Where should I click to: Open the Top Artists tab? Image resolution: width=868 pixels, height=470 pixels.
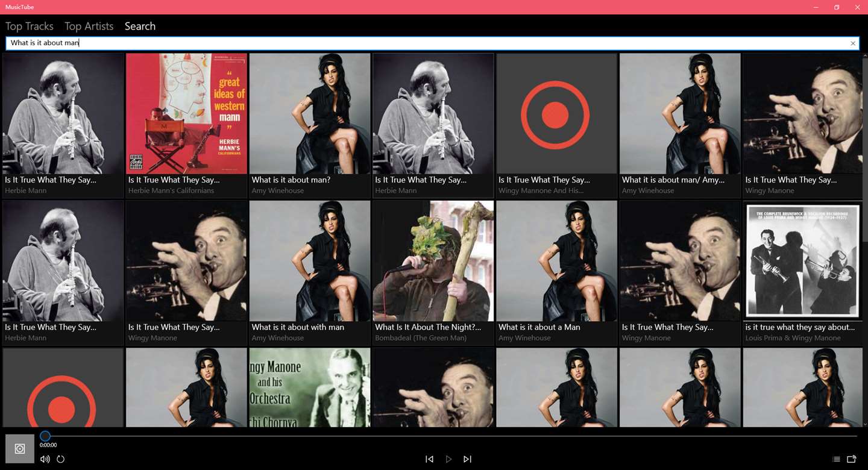tap(89, 26)
